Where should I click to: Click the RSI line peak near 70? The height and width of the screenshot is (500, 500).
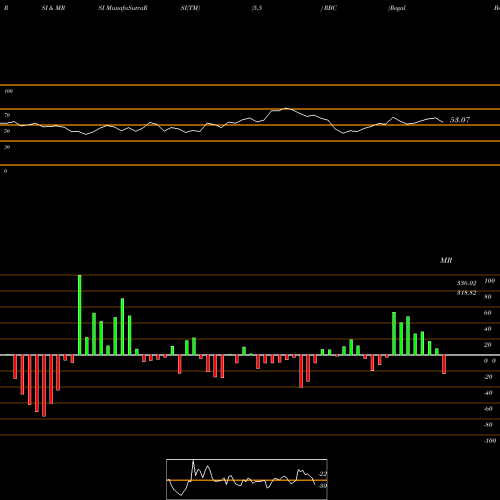point(286,108)
